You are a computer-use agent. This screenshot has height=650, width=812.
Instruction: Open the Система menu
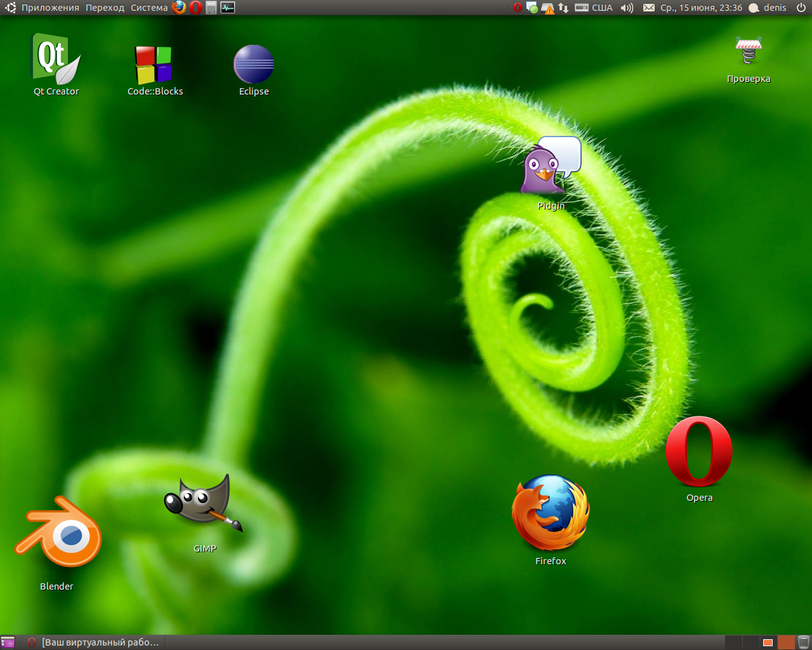(149, 8)
